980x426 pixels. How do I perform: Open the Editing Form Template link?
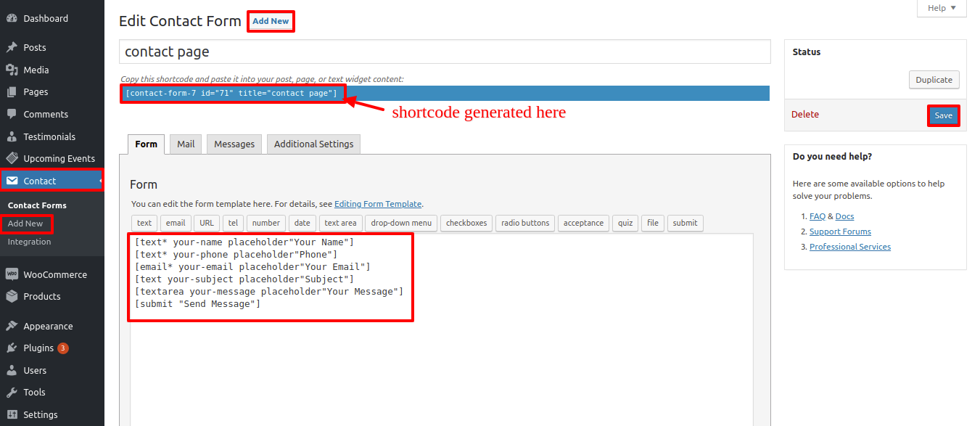(x=378, y=204)
